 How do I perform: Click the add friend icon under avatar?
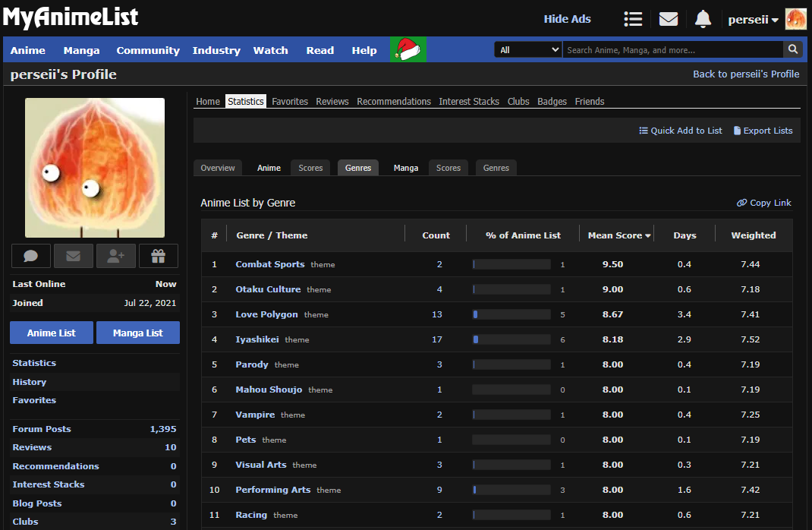(x=116, y=255)
